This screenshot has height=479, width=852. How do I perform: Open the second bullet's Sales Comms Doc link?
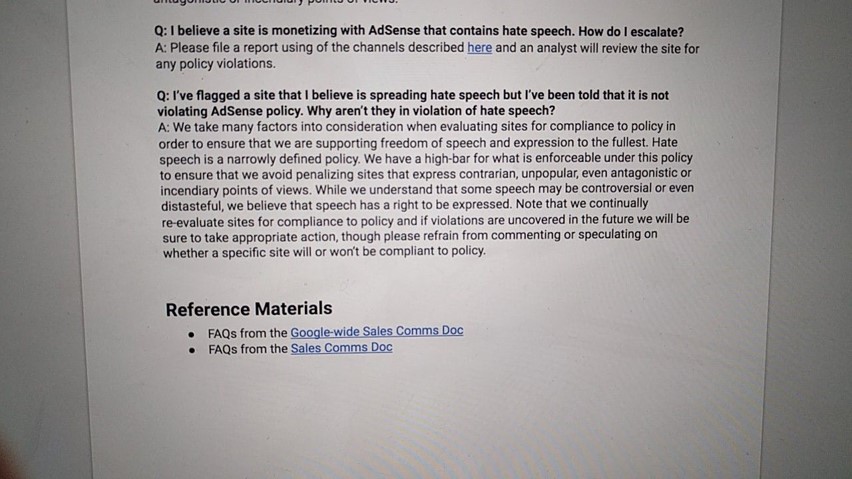(x=341, y=348)
